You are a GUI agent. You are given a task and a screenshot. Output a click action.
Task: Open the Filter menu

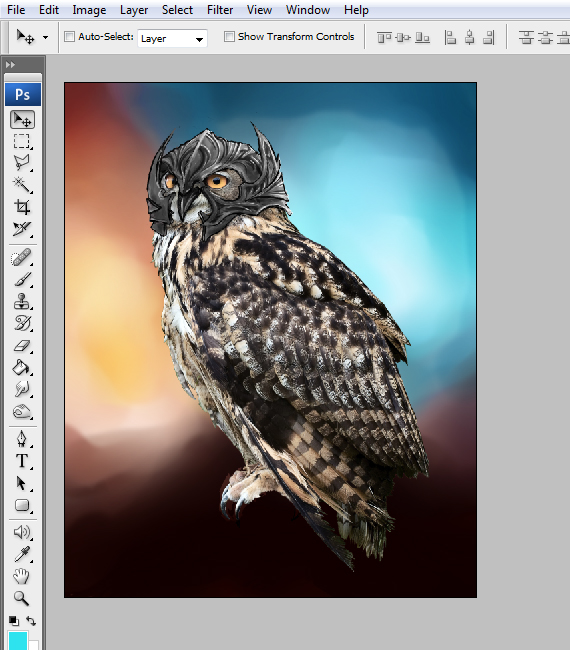pos(220,10)
